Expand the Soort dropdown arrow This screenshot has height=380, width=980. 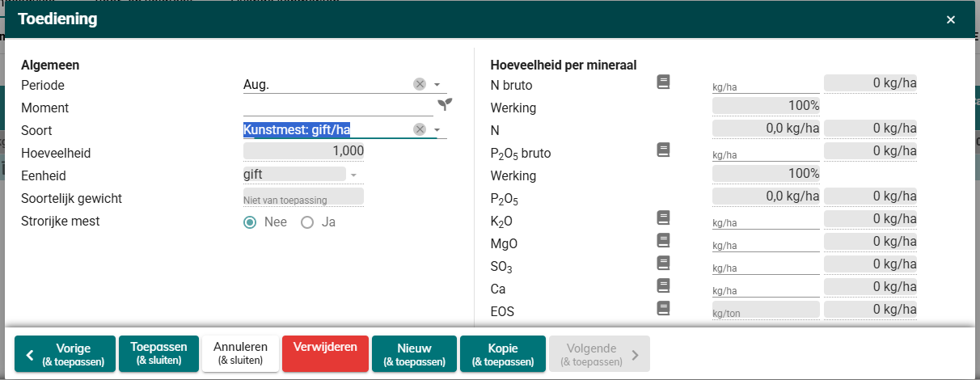click(437, 130)
